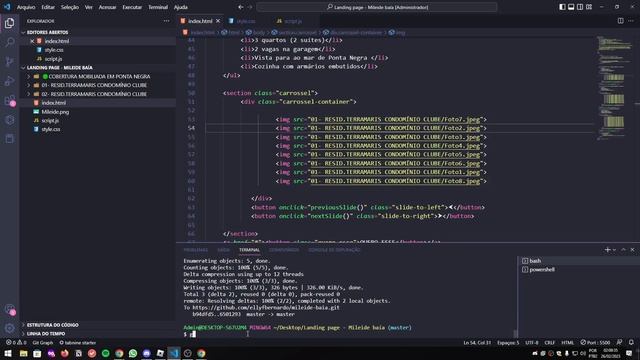Click the Explorer panel more actions ellipsis
The height and width of the screenshot is (360, 640).
(x=167, y=21)
